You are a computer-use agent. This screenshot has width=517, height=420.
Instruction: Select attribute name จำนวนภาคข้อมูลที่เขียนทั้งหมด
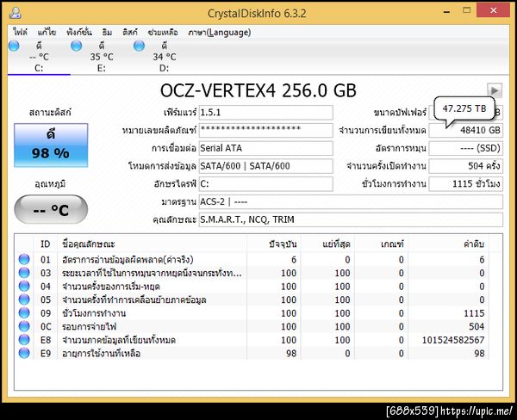[119, 340]
